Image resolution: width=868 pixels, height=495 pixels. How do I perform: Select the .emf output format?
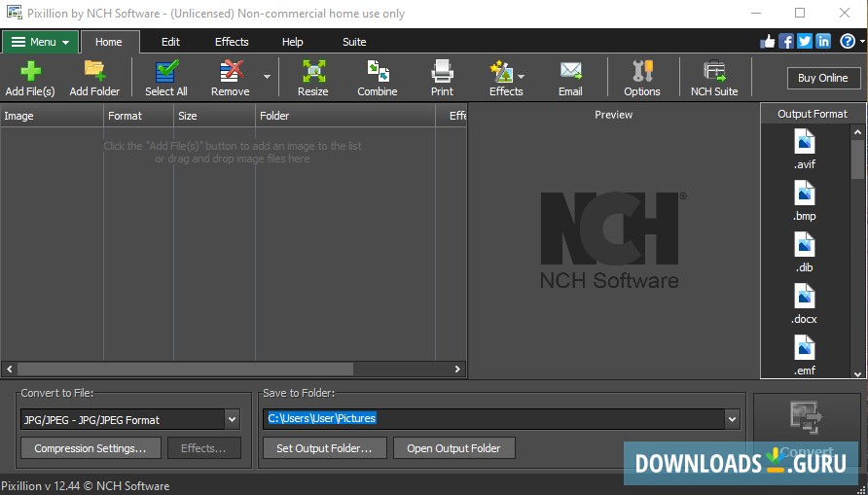[x=805, y=354]
